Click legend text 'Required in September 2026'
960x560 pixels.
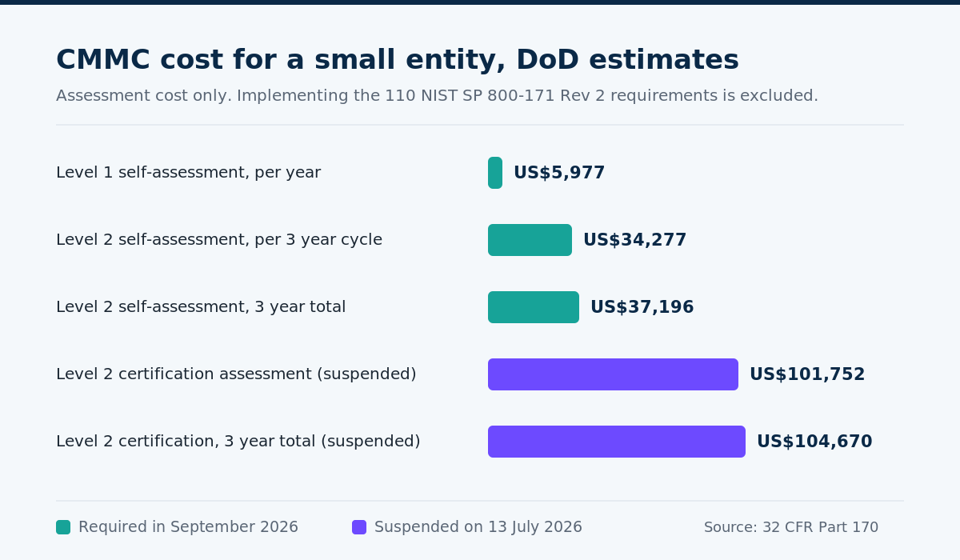click(188, 527)
